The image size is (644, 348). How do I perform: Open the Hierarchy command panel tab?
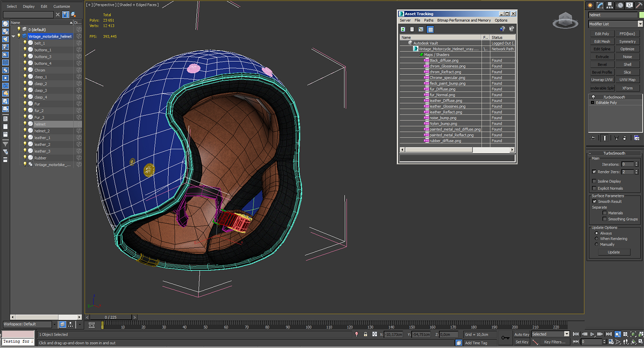(x=610, y=5)
